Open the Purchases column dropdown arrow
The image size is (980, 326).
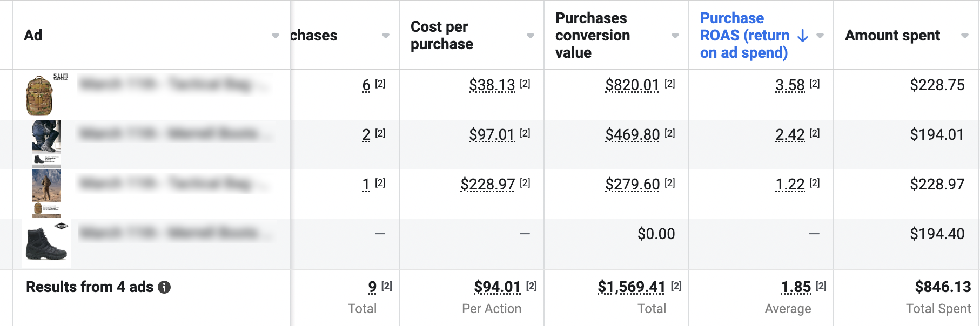coord(386,36)
